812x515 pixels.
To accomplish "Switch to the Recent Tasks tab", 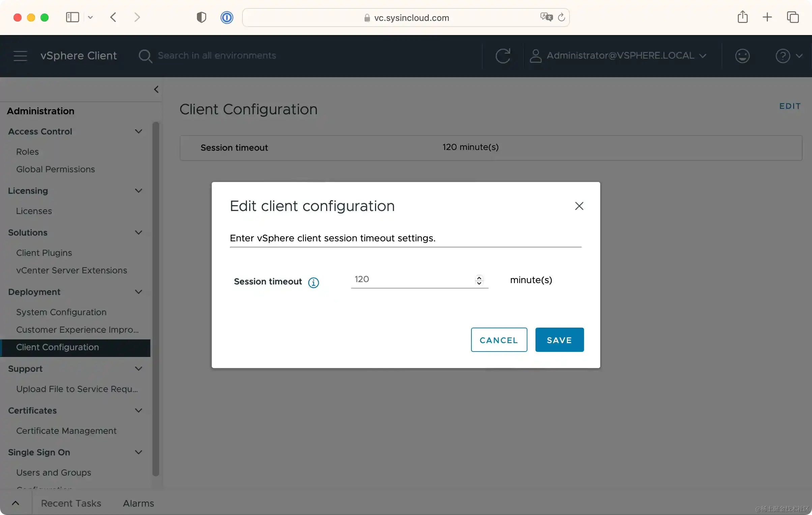I will point(71,503).
